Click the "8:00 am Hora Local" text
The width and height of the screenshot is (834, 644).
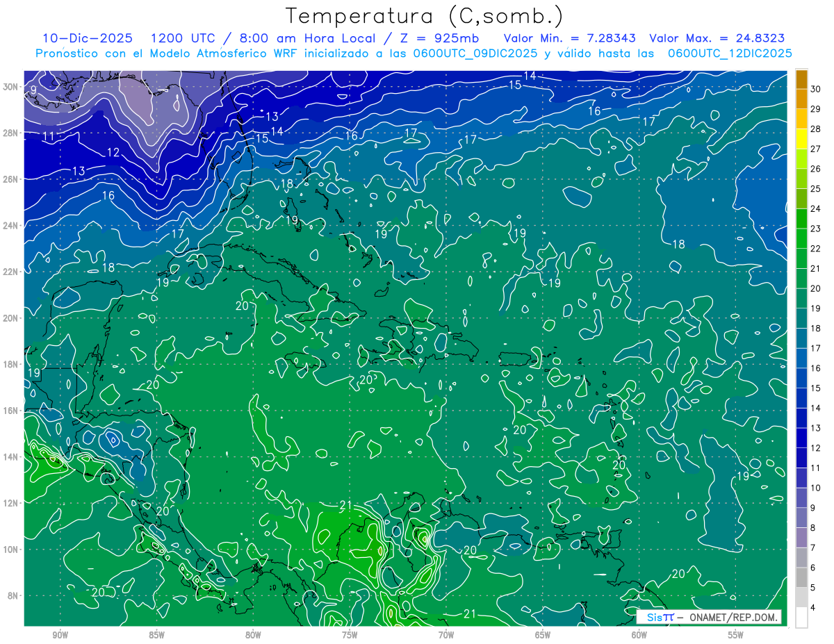pyautogui.click(x=307, y=39)
